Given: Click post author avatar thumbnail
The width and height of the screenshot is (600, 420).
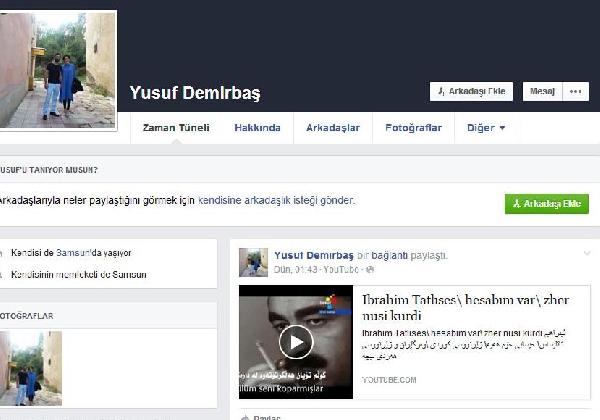Looking at the screenshot, I should pyautogui.click(x=253, y=262).
